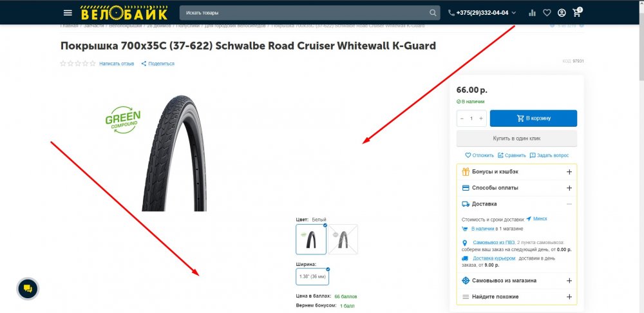644x313 pixels.
Task: Expand the Бонусы и кэшбэк section
Action: tap(516, 172)
